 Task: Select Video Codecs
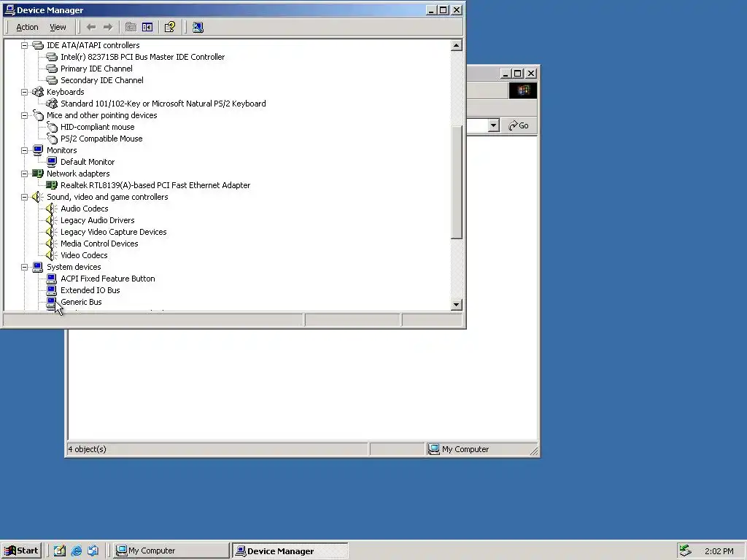[x=84, y=255]
